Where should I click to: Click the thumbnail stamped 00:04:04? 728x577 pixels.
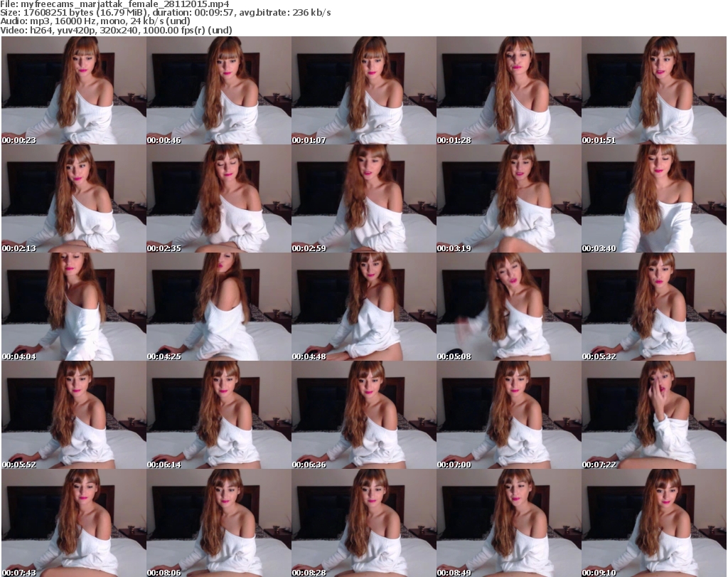tap(74, 307)
